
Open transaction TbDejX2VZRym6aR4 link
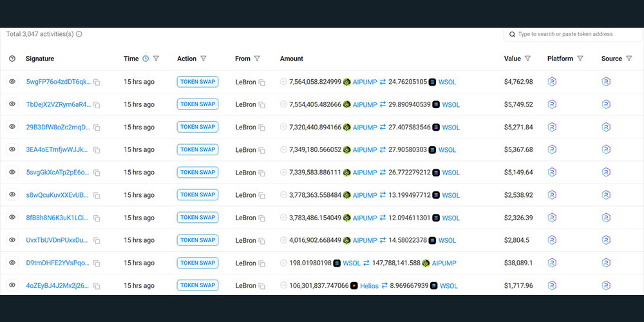pyautogui.click(x=58, y=104)
